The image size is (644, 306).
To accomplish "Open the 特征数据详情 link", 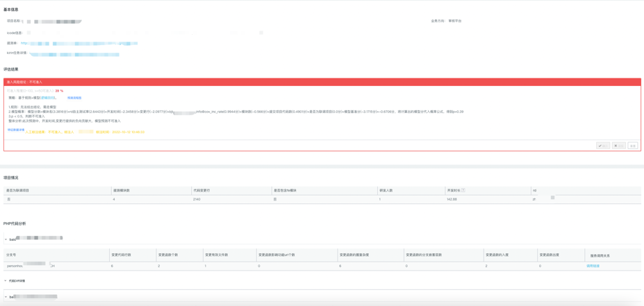I will pos(15,130).
